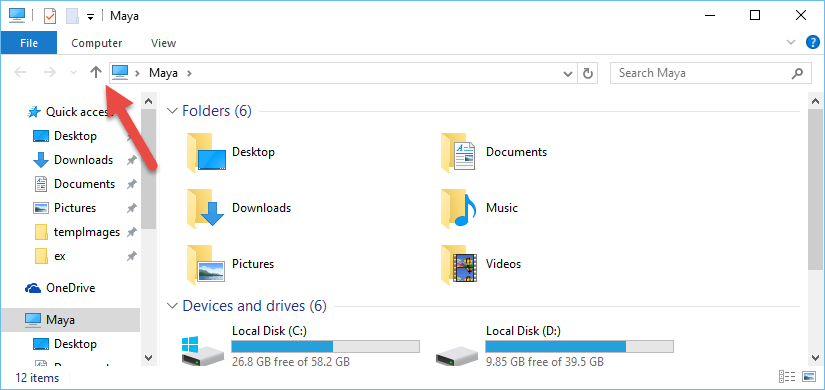
Task: Expand the ribbon with the chevron
Action: pos(791,43)
